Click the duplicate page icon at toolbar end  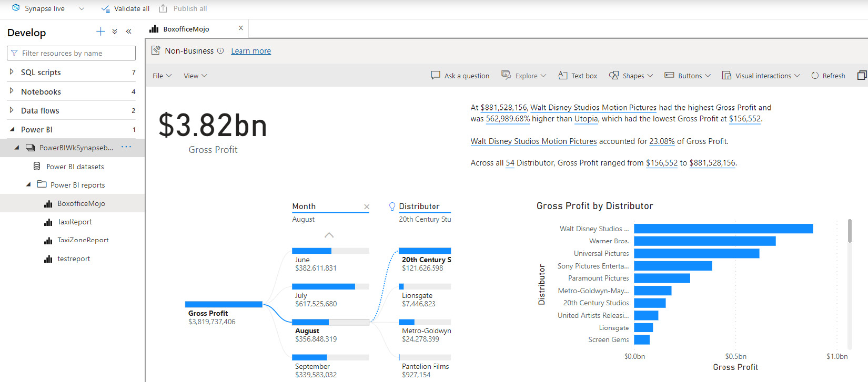click(862, 76)
